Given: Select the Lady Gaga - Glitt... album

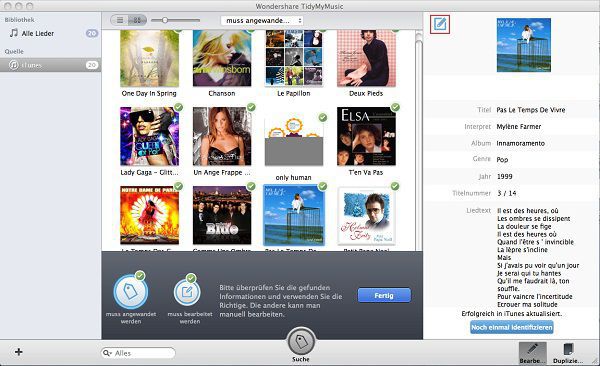Looking at the screenshot, I should pyautogui.click(x=149, y=136).
